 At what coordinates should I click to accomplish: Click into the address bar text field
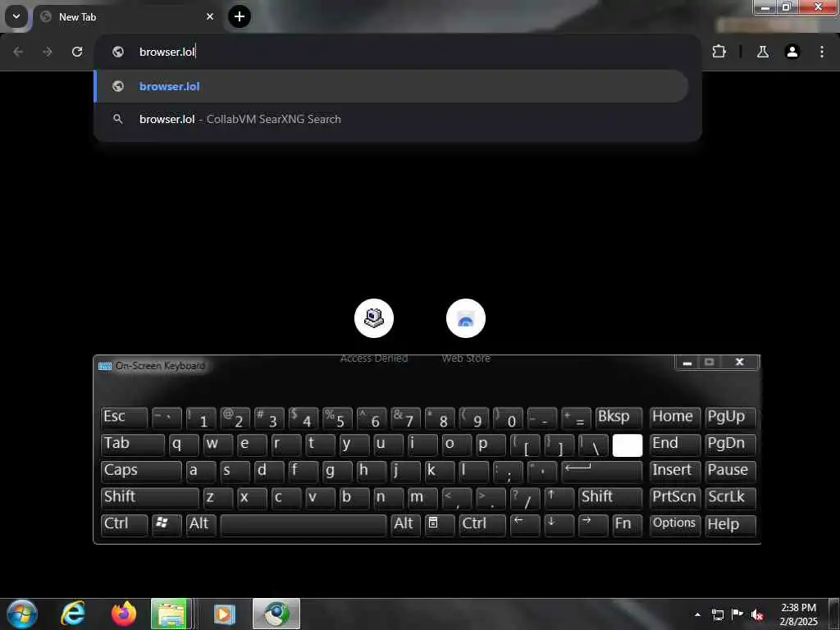(x=398, y=52)
